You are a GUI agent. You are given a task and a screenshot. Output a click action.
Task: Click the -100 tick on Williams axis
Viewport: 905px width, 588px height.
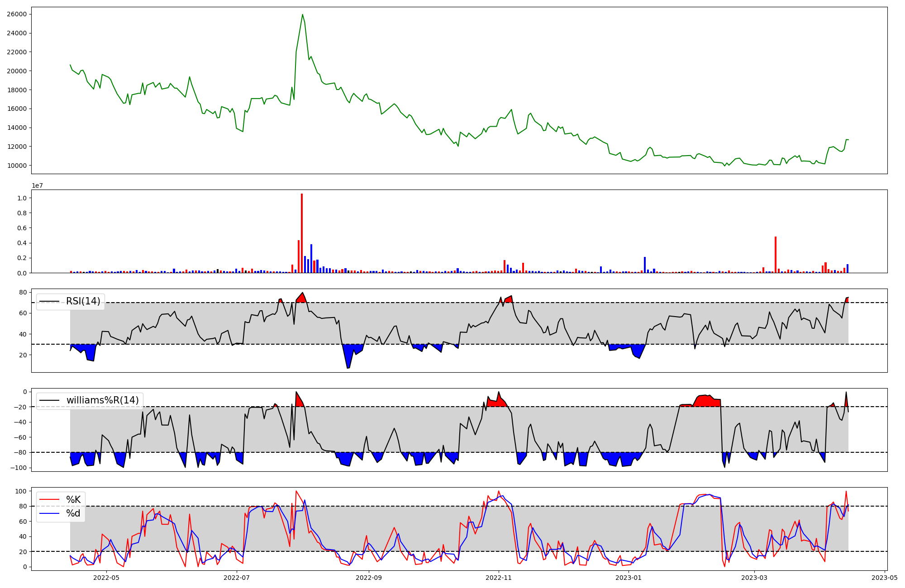pyautogui.click(x=19, y=468)
